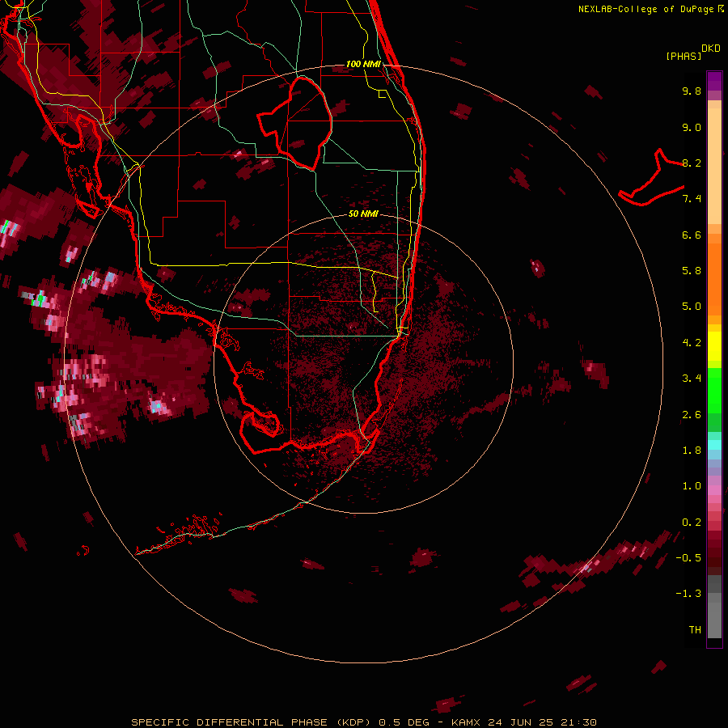Click the 7.4 value on the color scale
Viewport: 728px width, 728px height.
click(692, 199)
